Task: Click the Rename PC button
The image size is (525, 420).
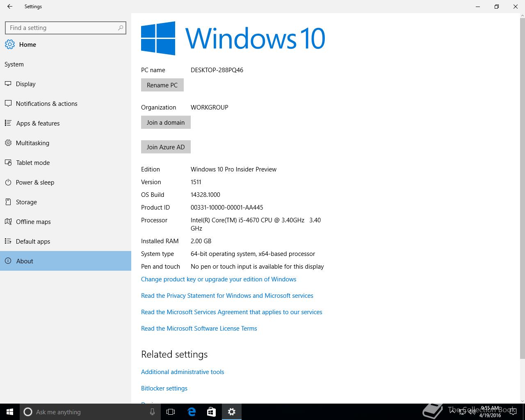Action: [x=162, y=85]
